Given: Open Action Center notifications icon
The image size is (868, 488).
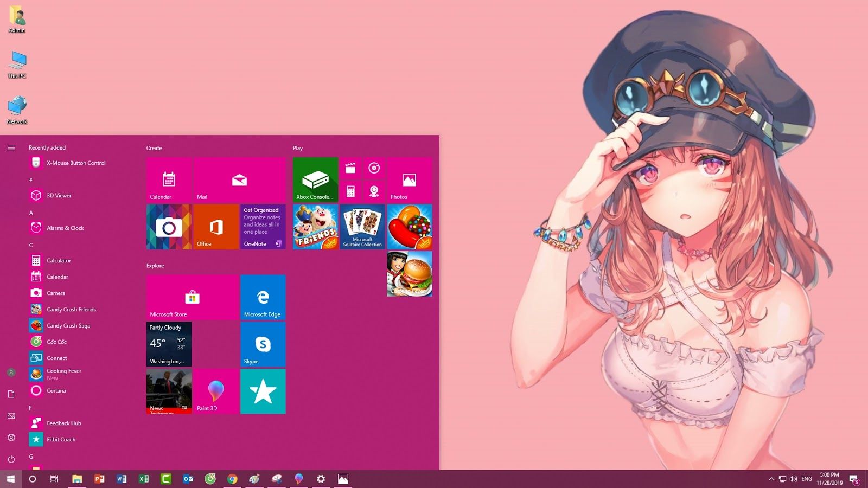Looking at the screenshot, I should tap(854, 479).
